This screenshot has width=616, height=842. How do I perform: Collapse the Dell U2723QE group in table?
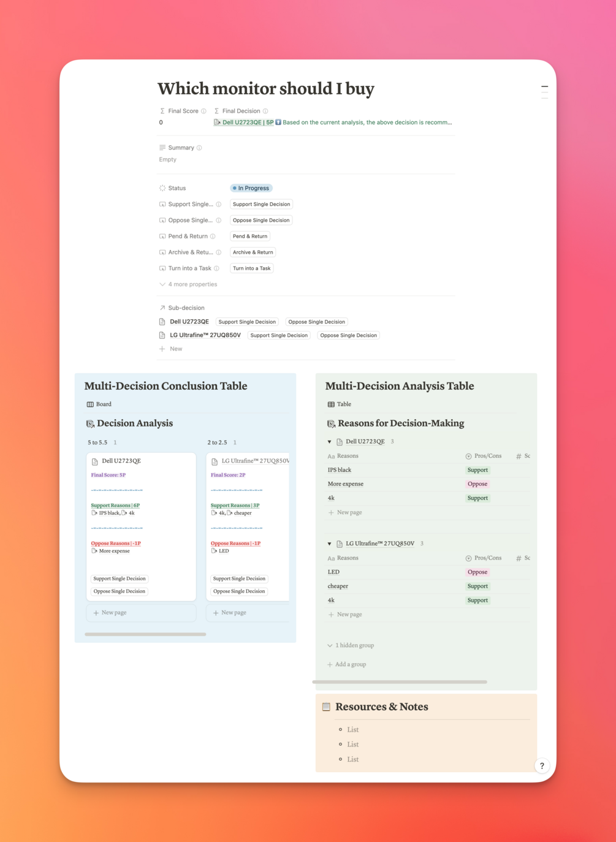click(329, 442)
